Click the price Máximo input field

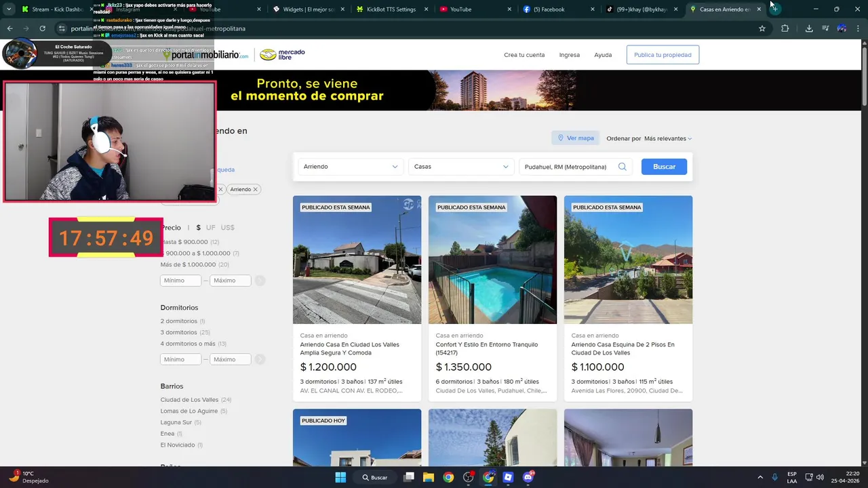pos(231,281)
